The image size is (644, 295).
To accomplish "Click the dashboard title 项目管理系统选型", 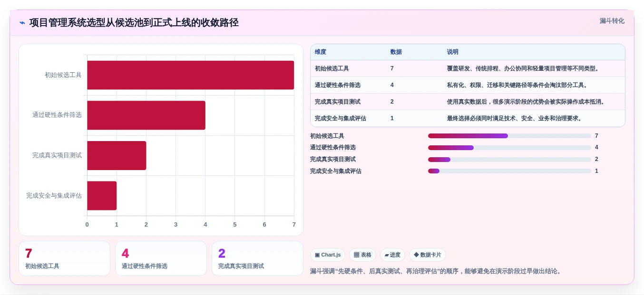I will pyautogui.click(x=134, y=23).
